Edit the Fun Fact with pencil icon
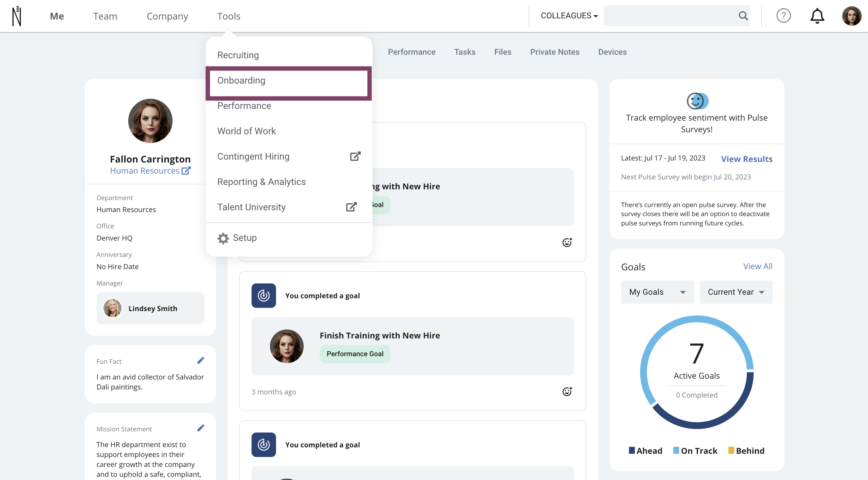 [201, 361]
